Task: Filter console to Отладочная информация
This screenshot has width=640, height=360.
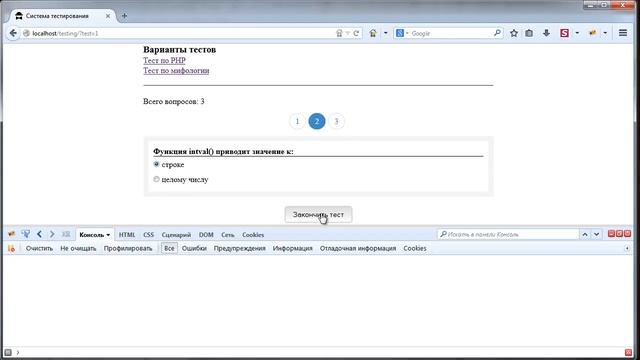Action: coord(358,248)
